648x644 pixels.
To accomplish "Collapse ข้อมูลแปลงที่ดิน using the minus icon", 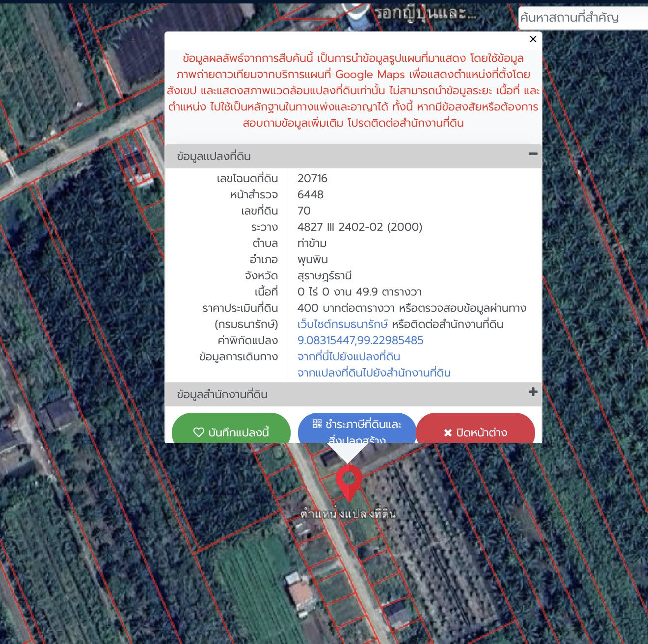I will click(533, 154).
